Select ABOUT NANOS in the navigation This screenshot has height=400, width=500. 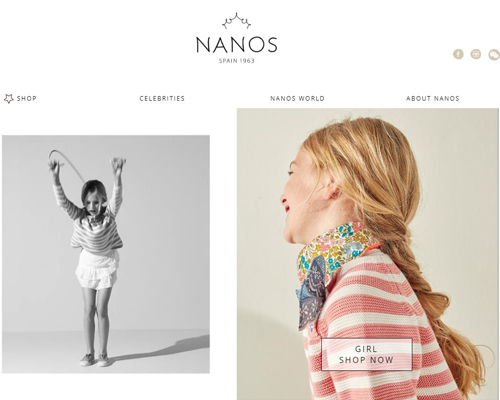point(433,99)
